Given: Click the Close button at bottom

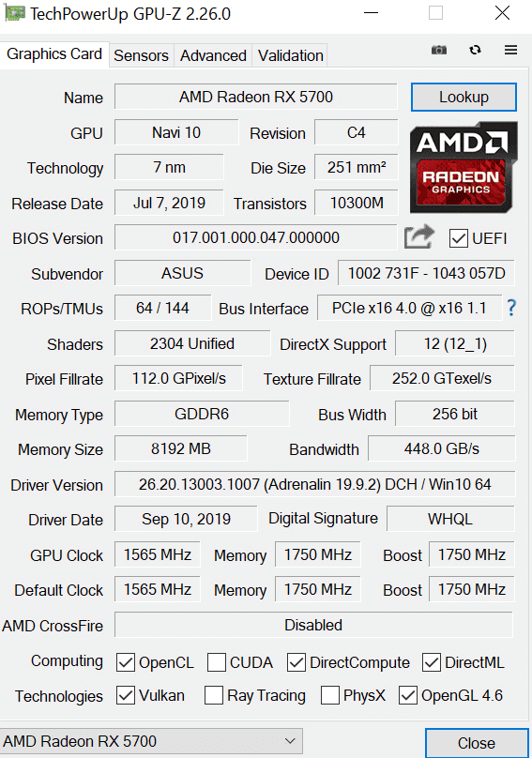Looking at the screenshot, I should pos(477,743).
